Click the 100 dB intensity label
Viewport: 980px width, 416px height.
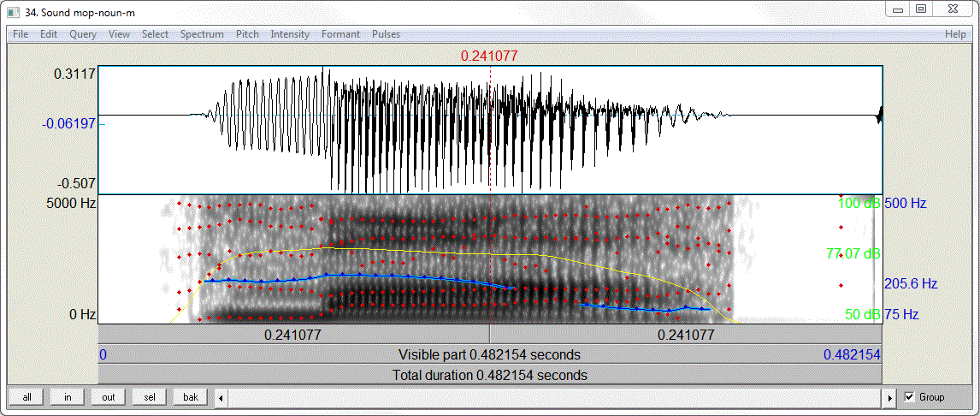pyautogui.click(x=859, y=204)
